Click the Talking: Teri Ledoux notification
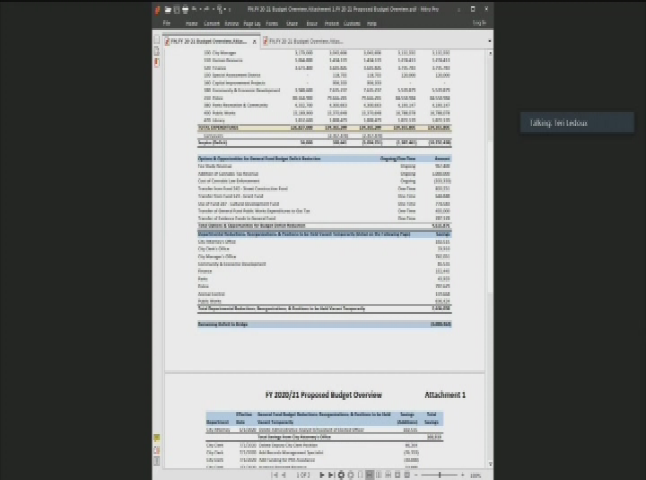Image resolution: width=646 pixels, height=480 pixels. pyautogui.click(x=580, y=123)
